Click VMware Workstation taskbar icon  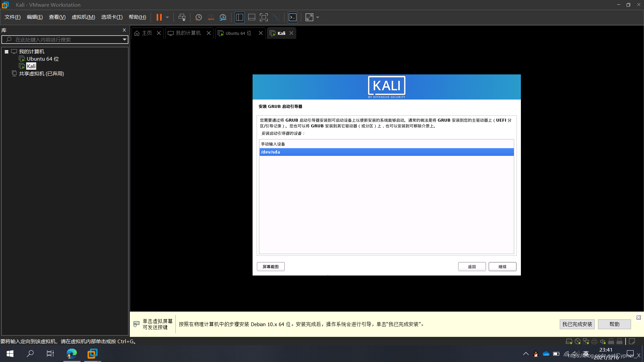click(x=92, y=354)
